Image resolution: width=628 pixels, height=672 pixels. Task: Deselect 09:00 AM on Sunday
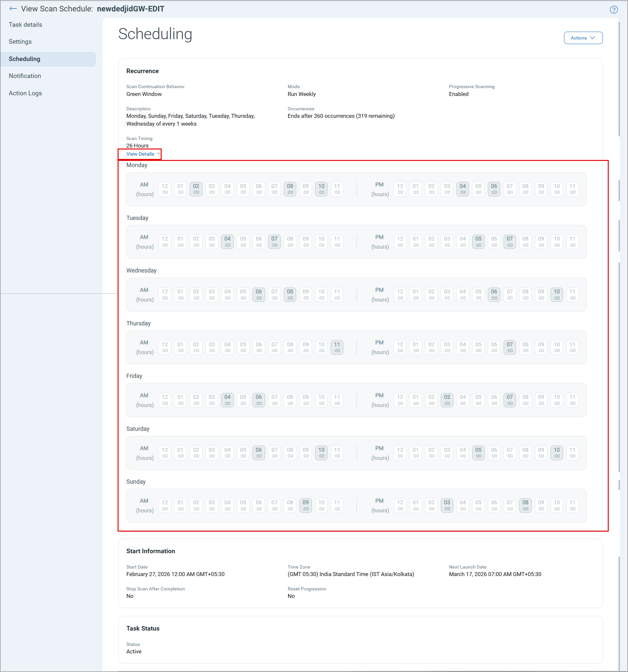click(305, 505)
